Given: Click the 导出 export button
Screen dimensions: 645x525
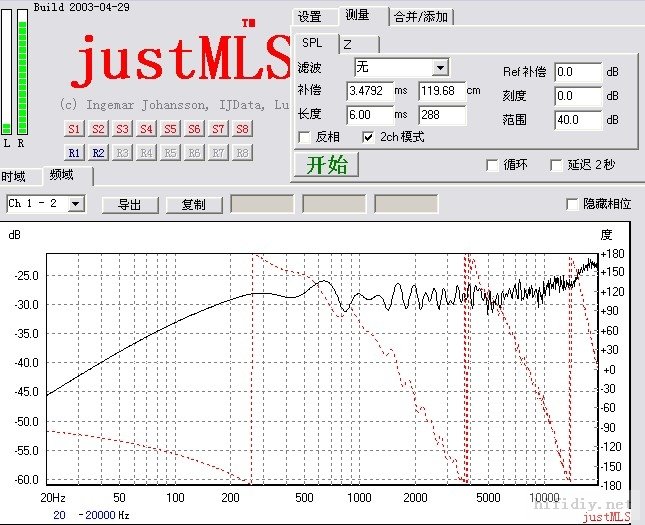Looking at the screenshot, I should [130, 204].
